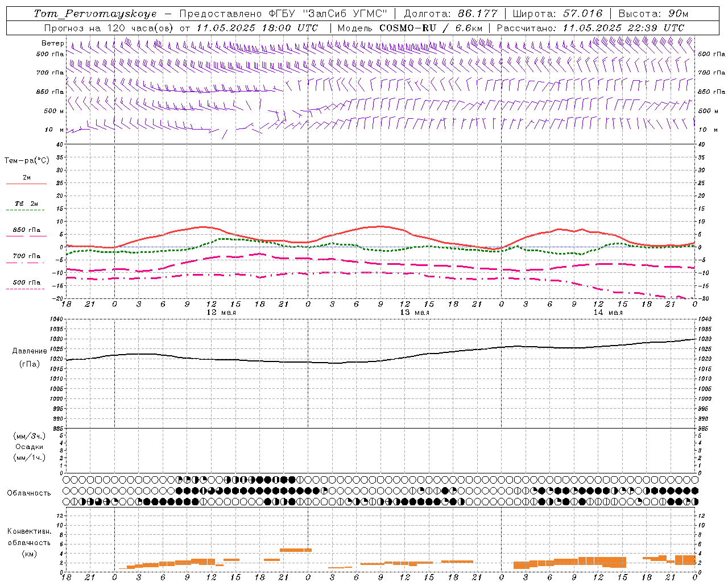
Task: Click the 500 гПа dash-dot legend line sample
Action: click(25, 289)
